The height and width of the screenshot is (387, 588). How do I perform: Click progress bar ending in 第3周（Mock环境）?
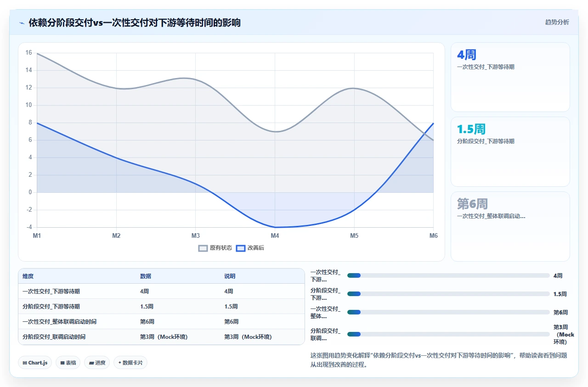pos(448,334)
